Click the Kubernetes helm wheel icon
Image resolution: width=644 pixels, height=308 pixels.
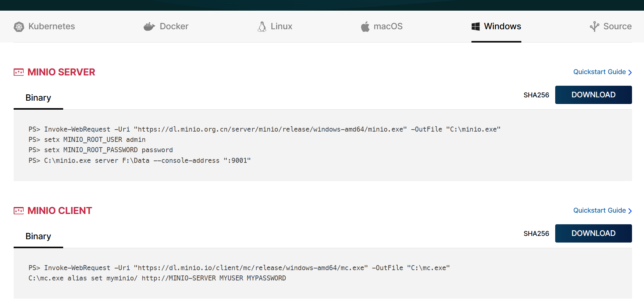click(x=19, y=27)
